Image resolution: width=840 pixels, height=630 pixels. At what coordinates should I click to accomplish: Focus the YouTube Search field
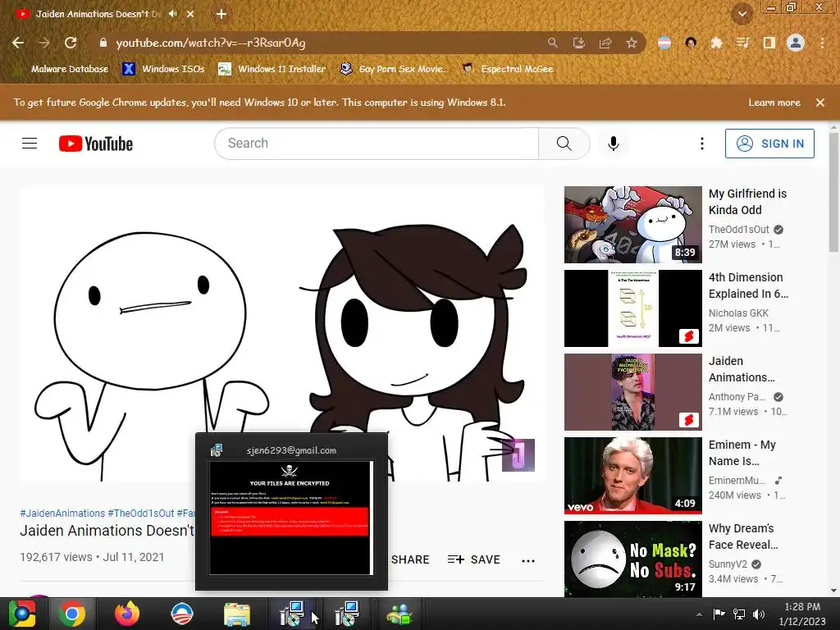(x=377, y=144)
